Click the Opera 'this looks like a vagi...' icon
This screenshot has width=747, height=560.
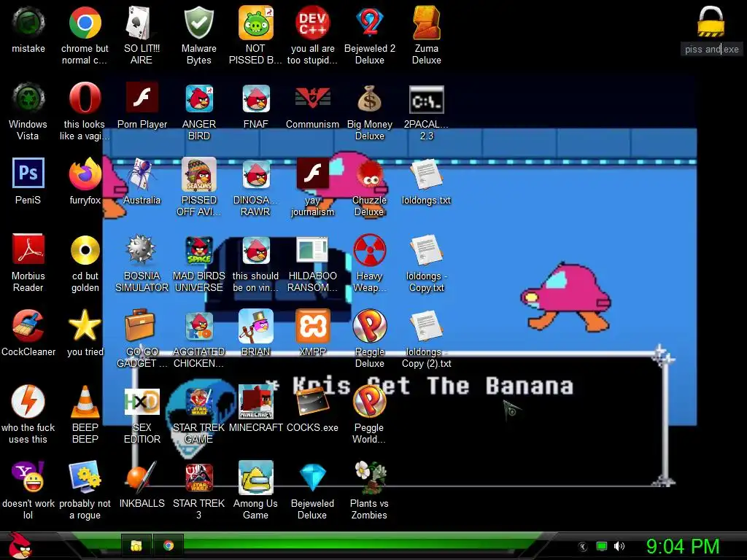(x=85, y=98)
